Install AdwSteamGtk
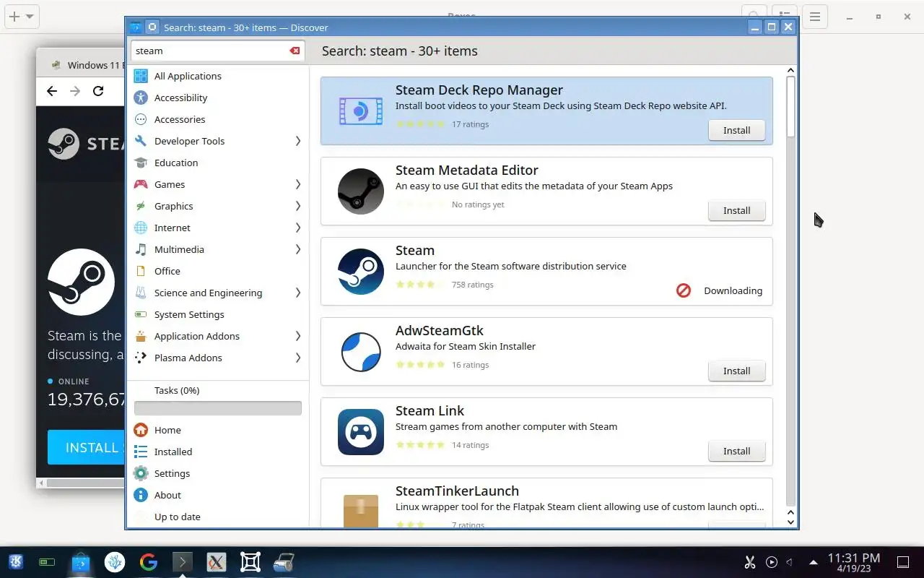 736,371
